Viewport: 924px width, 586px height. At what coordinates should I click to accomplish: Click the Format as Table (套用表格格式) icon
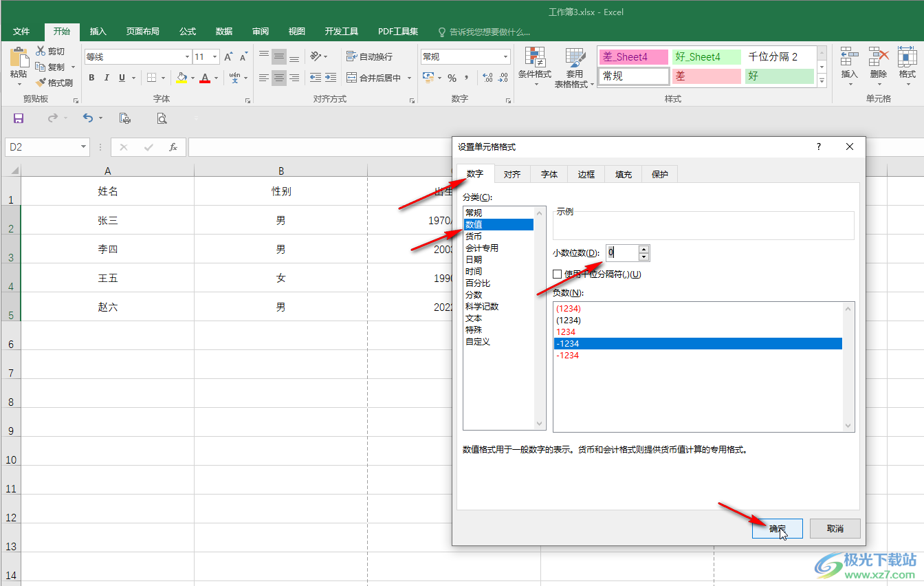click(x=575, y=57)
